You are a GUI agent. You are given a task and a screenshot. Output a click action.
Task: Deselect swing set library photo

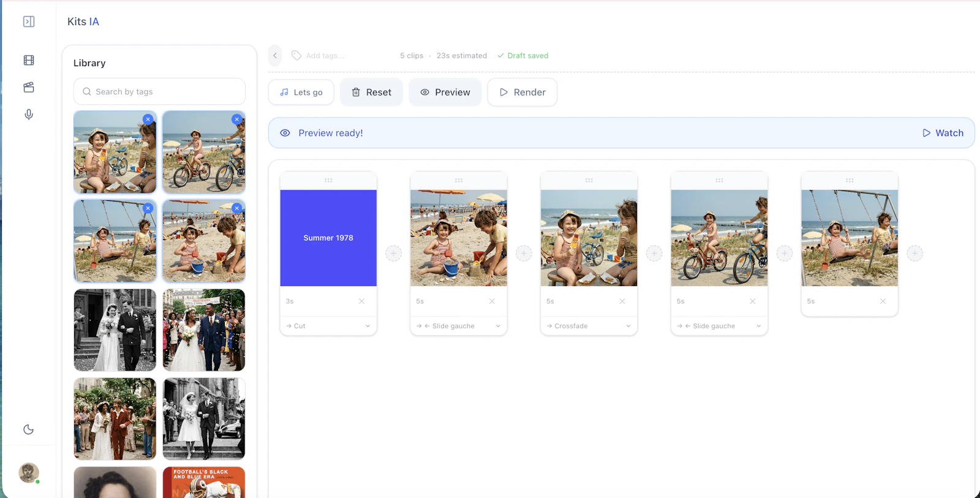(x=148, y=208)
